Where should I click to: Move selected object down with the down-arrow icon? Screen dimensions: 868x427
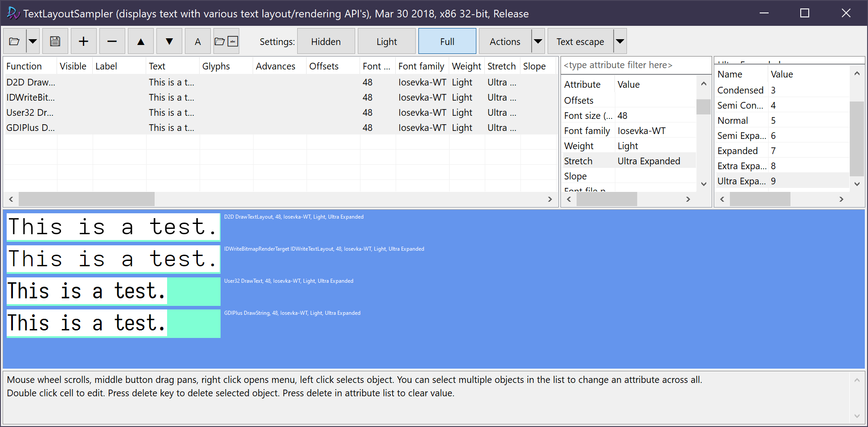169,41
